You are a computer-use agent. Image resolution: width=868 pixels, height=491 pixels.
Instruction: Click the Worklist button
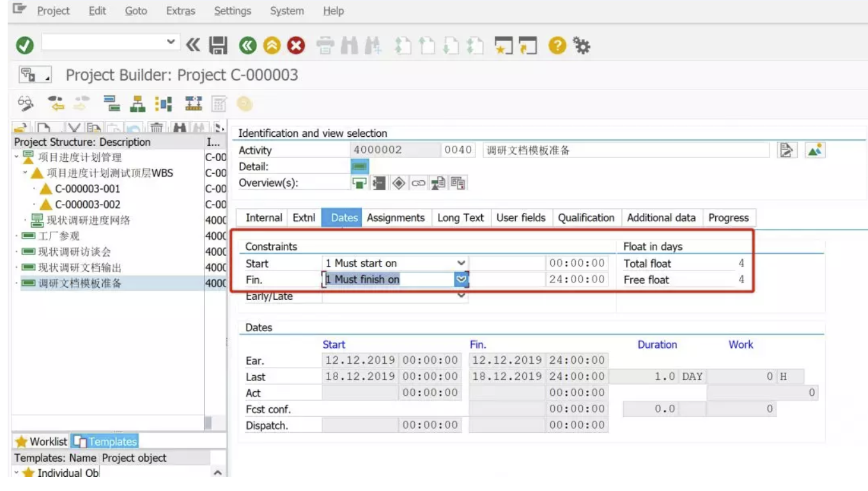tap(41, 441)
